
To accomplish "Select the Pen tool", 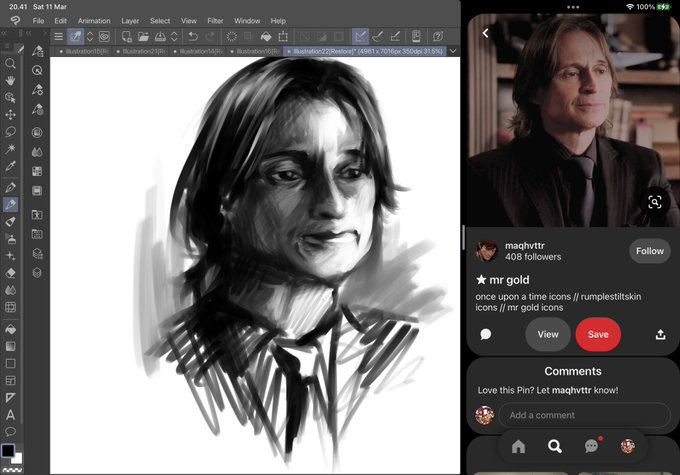I will point(10,187).
